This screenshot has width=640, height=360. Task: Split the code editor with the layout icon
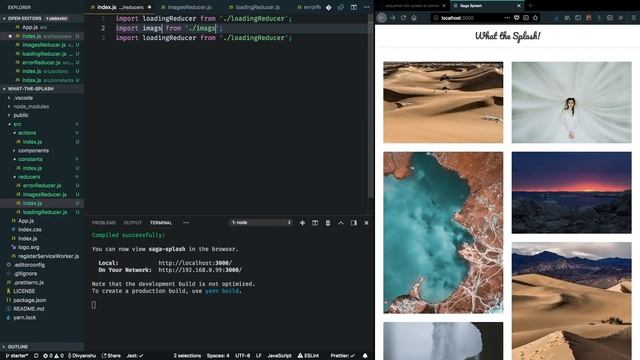354,7
